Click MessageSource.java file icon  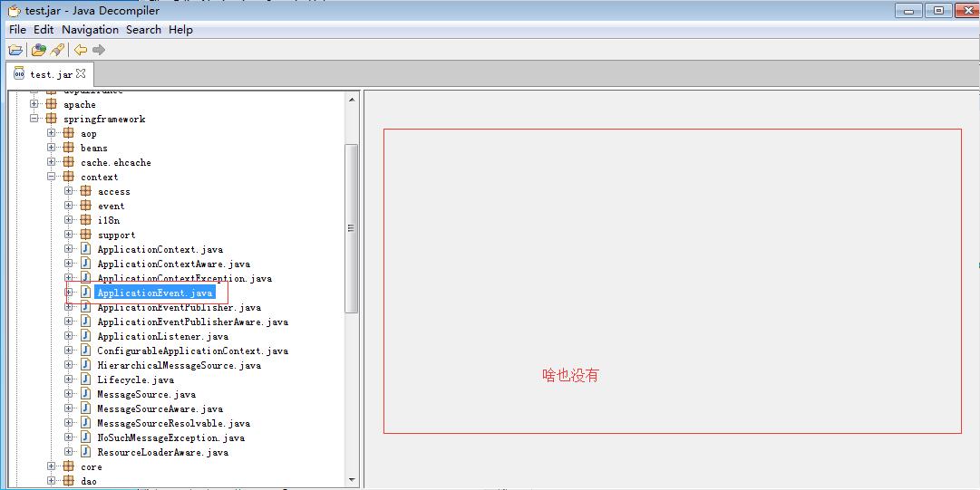coord(85,394)
